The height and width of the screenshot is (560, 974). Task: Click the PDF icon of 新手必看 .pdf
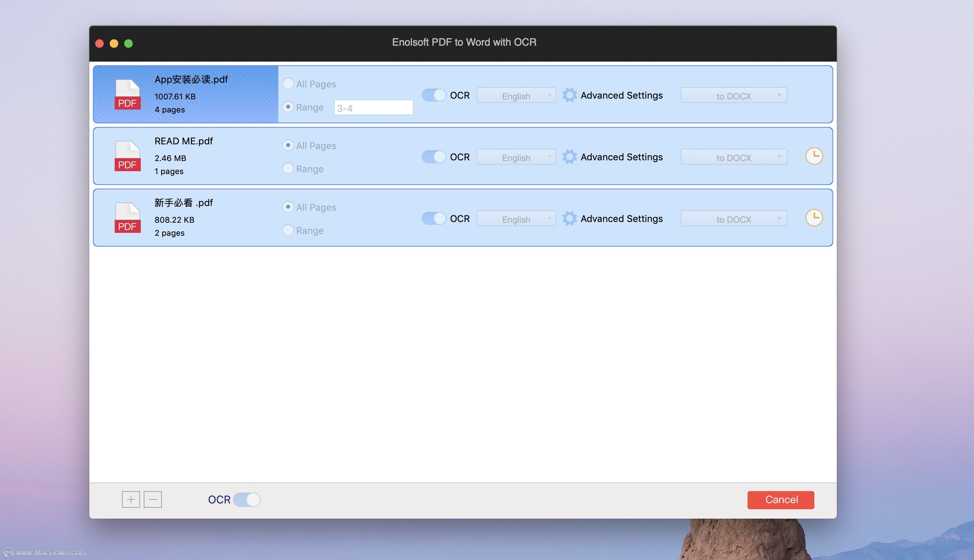coord(127,218)
